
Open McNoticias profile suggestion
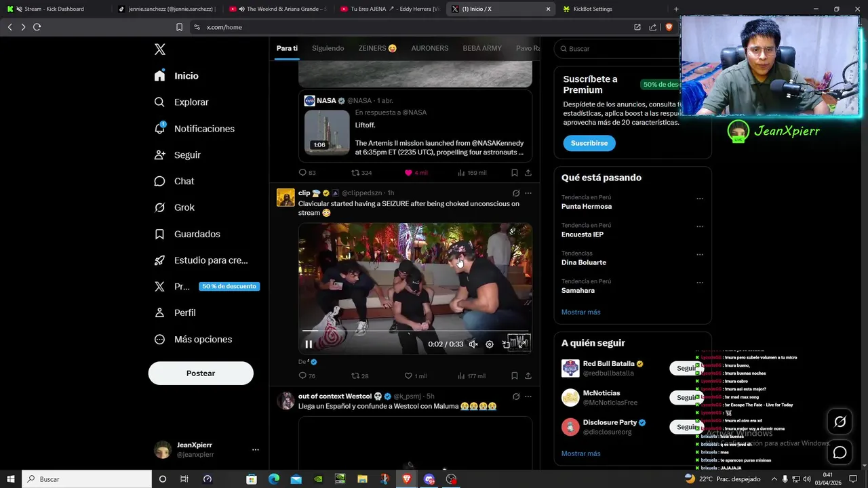[x=601, y=393]
